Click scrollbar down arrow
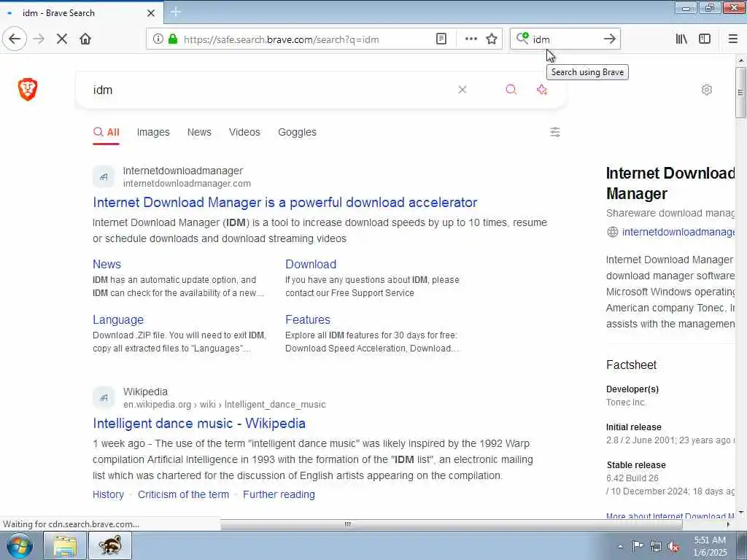Screen dimensions: 747x560 (740, 513)
